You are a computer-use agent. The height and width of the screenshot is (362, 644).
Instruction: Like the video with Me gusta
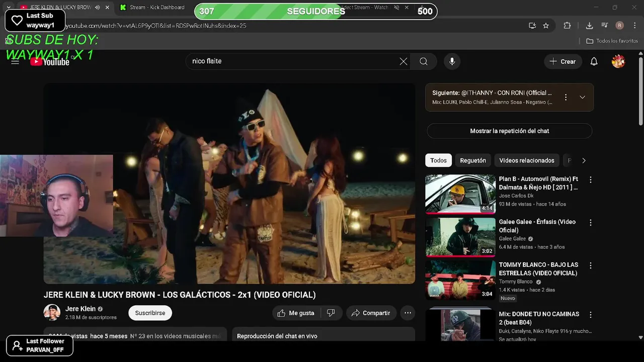(296, 313)
